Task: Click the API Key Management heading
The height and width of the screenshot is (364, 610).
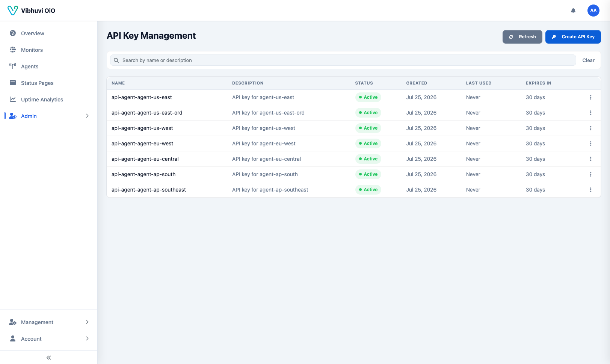Action: pos(151,36)
